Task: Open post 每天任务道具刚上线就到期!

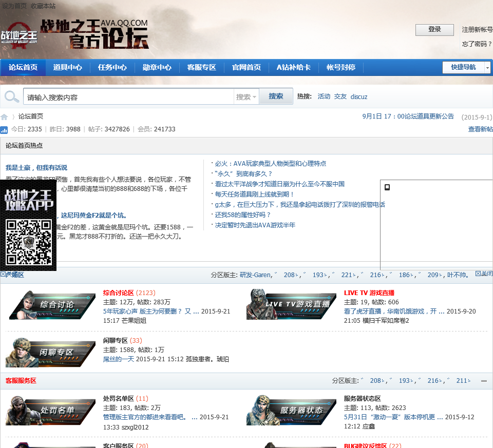Action: click(254, 194)
